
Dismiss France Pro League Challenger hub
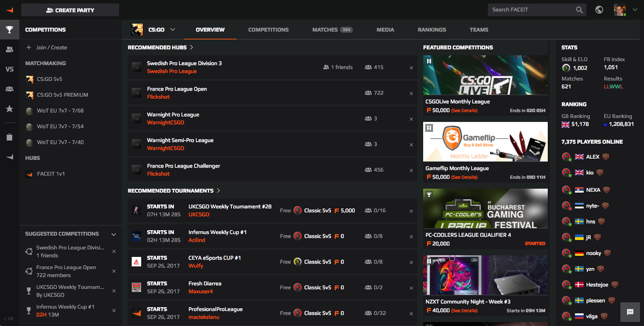pos(411,170)
